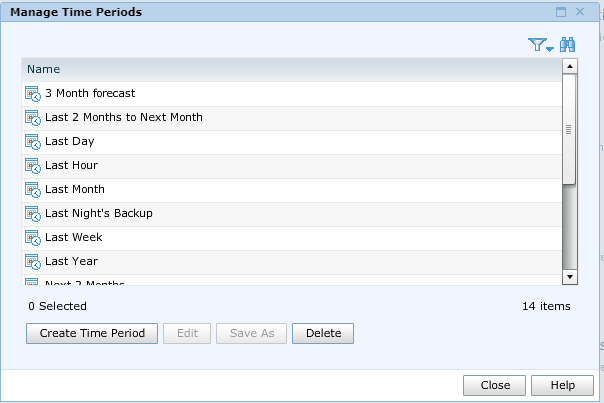This screenshot has width=604, height=403.
Task: Click the binoculars find icon
Action: pos(567,45)
